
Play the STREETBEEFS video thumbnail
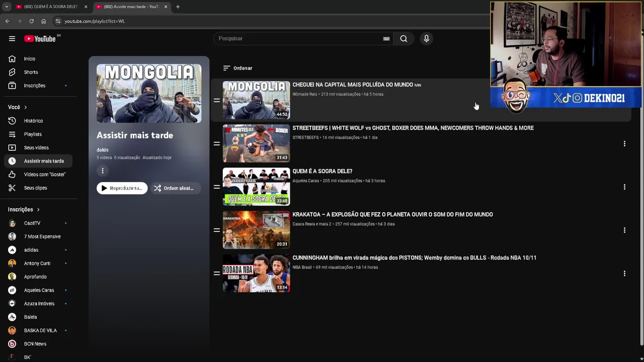pyautogui.click(x=256, y=143)
